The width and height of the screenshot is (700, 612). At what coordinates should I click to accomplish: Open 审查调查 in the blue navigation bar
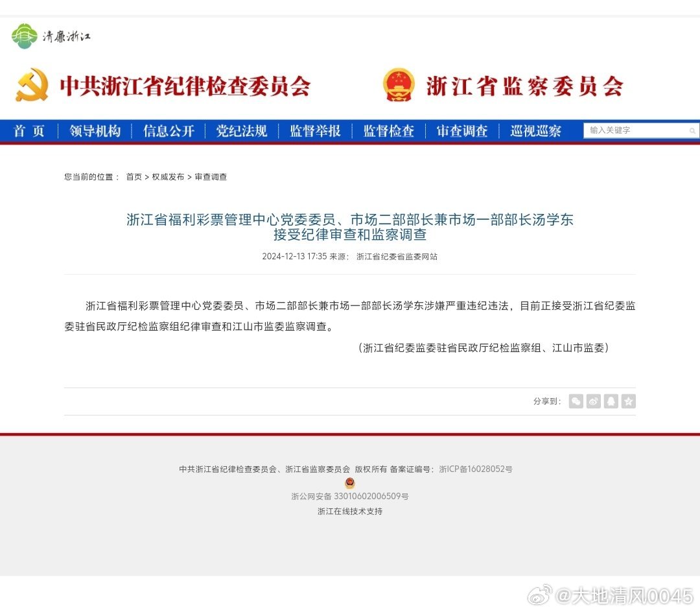462,131
